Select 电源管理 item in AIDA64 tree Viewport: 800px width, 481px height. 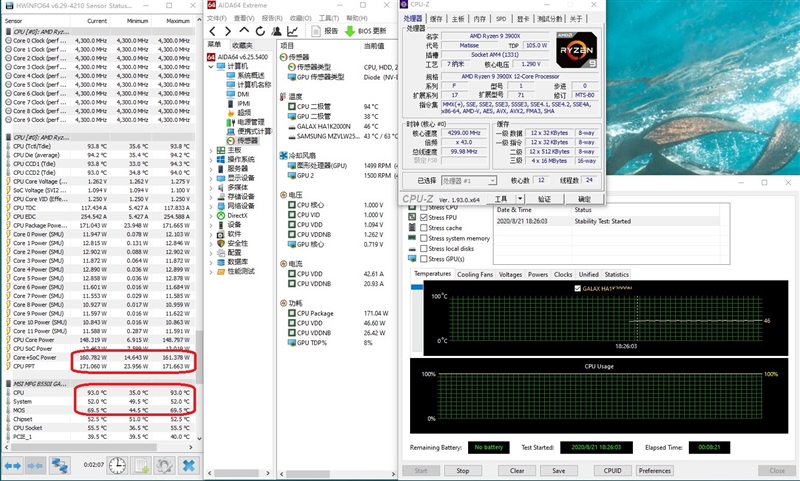coord(251,122)
